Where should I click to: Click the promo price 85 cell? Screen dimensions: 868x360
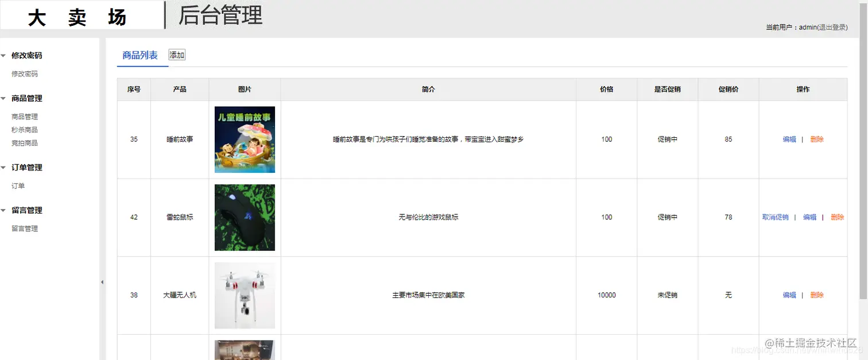click(728, 140)
